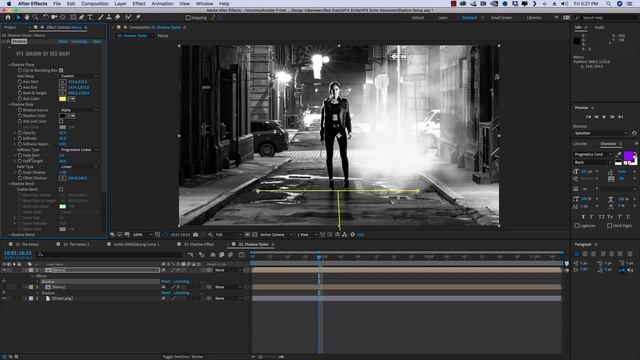Viewport: 640px width, 360px height.
Task: Click the Small Screen workspace button
Action: coord(501,18)
